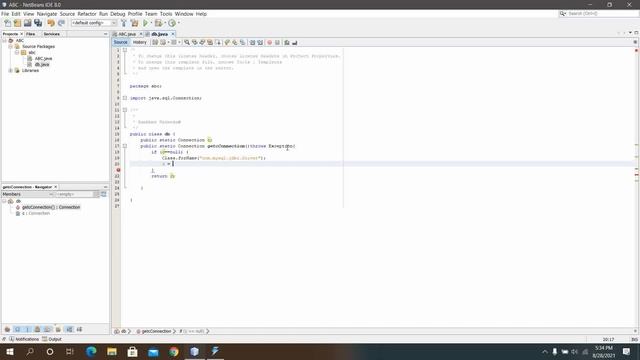Open the Notifications status button
The image size is (640, 360).
click(24, 339)
